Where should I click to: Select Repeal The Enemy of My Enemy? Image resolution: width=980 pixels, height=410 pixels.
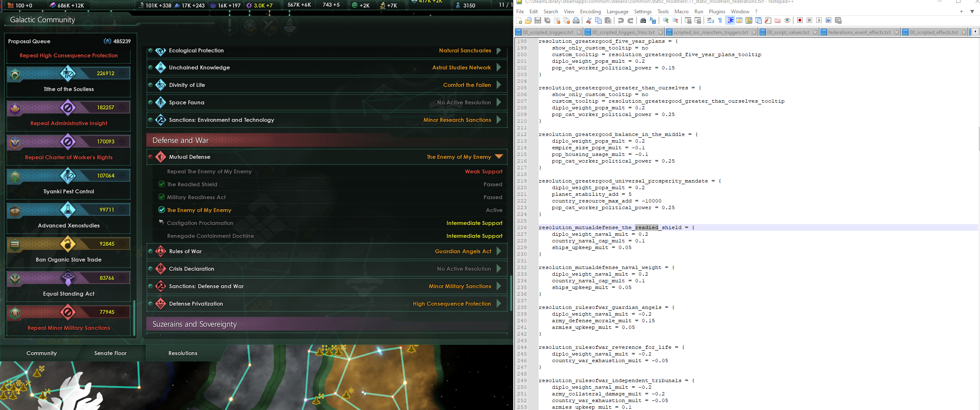click(209, 171)
